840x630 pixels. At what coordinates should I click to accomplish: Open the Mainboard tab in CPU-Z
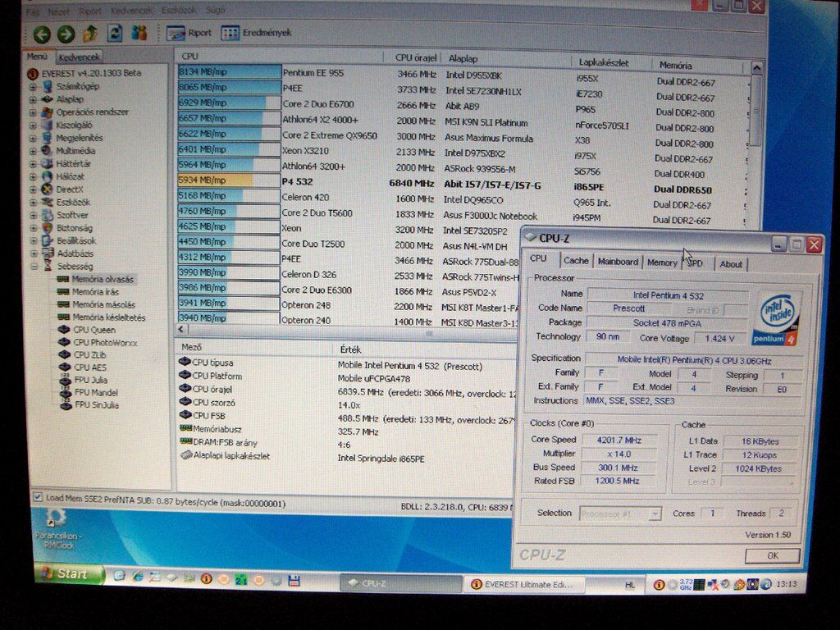618,262
